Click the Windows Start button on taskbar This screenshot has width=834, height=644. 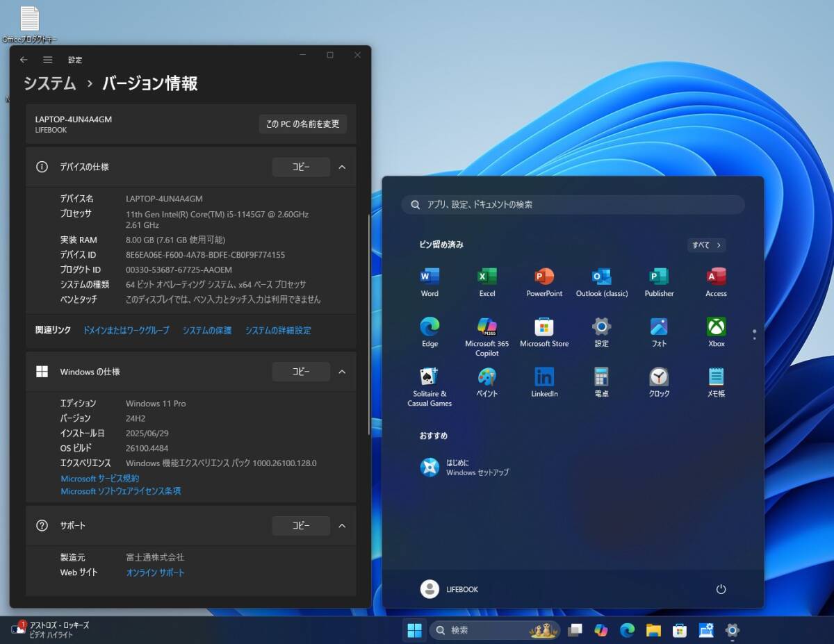pos(414,630)
